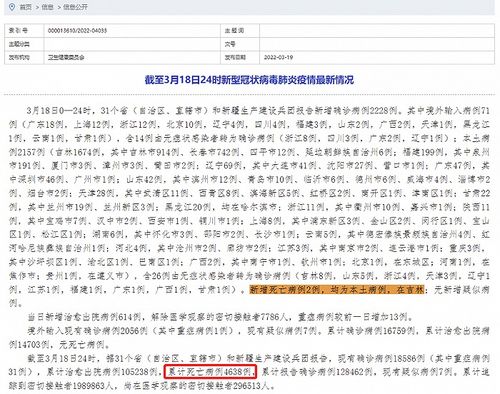The width and height of the screenshot is (500, 394).
Task: Click the 发布日期 label cell
Action: coord(240,57)
